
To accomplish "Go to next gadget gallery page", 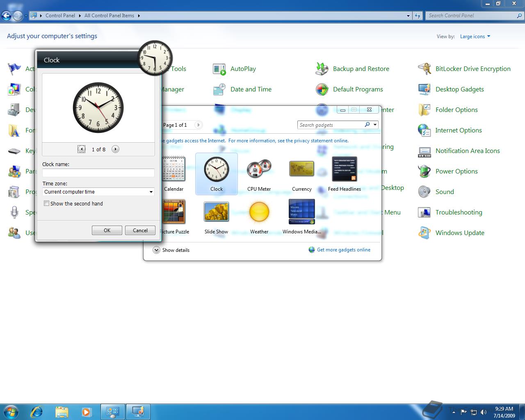I will click(199, 125).
